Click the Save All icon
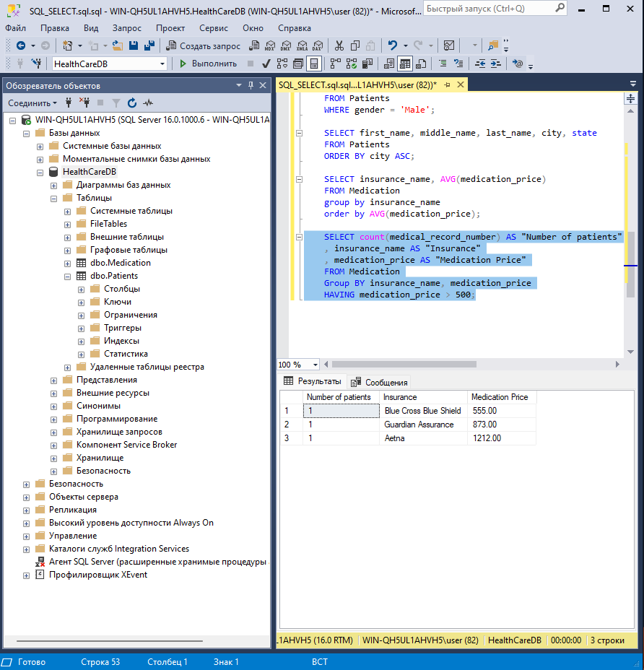644x670 pixels. point(149,45)
